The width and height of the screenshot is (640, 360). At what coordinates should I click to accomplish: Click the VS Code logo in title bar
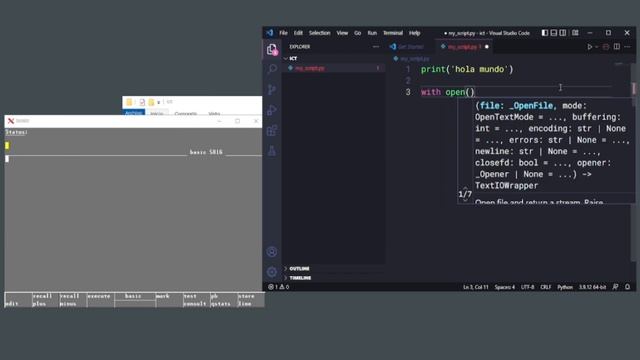click(270, 33)
